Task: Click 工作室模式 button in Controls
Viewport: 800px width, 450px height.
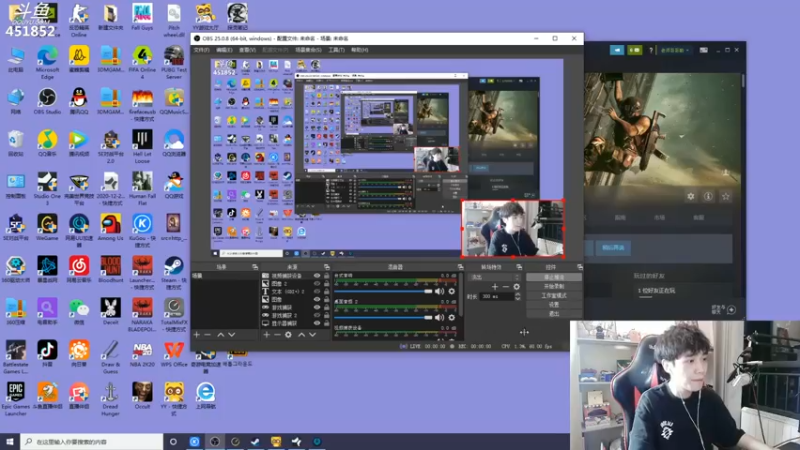Action: click(x=554, y=295)
